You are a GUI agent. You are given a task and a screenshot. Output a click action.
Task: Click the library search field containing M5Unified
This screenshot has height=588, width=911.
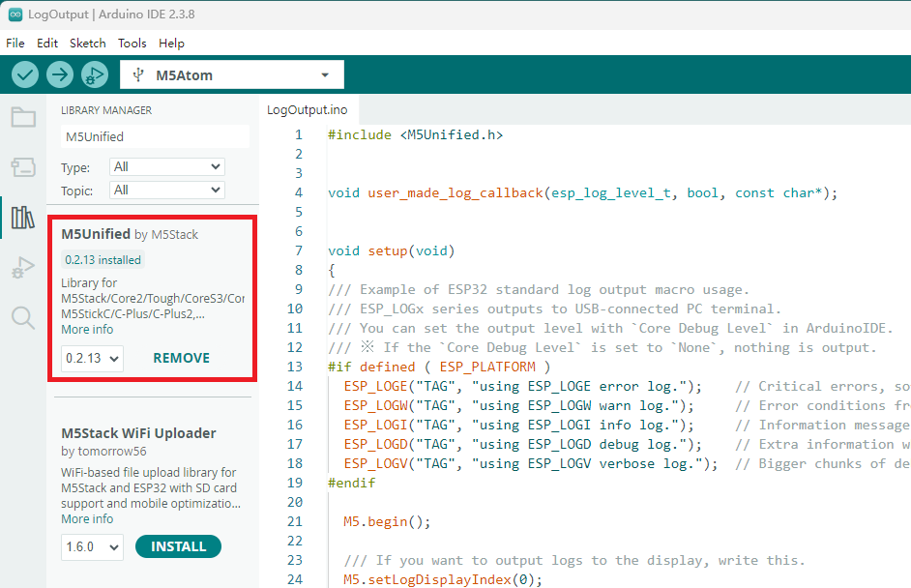click(153, 137)
